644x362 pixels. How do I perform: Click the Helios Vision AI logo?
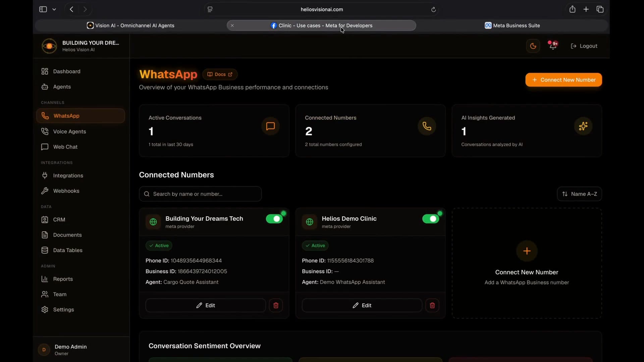49,46
